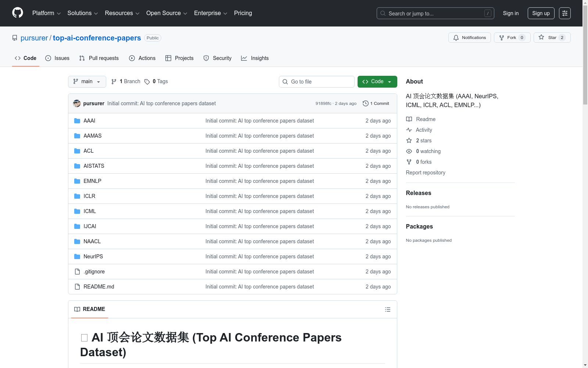Switch to the Insights tab
588x368 pixels.
(255, 58)
